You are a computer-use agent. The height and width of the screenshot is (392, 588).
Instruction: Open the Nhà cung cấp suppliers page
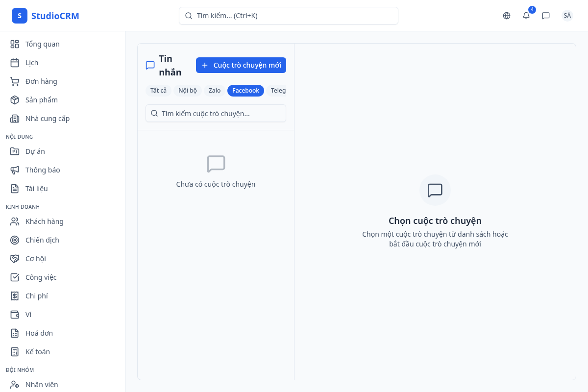click(x=47, y=118)
